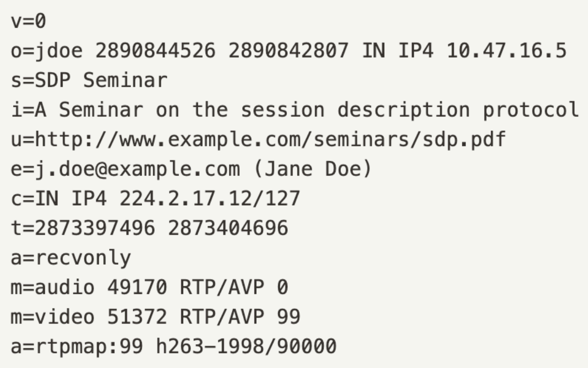Click the codec h263-1998/90000
588x368 pixels.
[247, 346]
